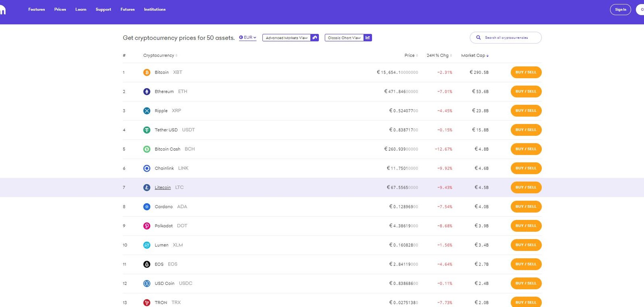Click Buy / Sell for EOS
The height and width of the screenshot is (307, 644).
[x=526, y=264]
